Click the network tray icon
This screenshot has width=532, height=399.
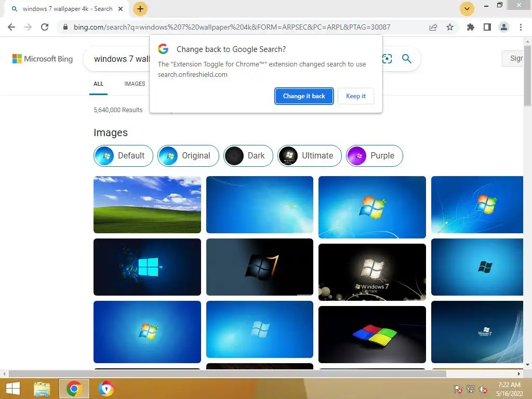(x=471, y=389)
